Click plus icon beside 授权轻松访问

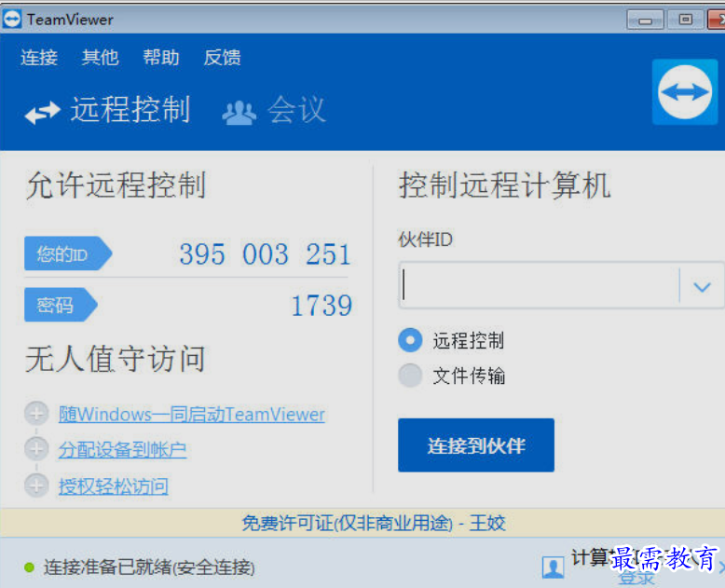(36, 485)
